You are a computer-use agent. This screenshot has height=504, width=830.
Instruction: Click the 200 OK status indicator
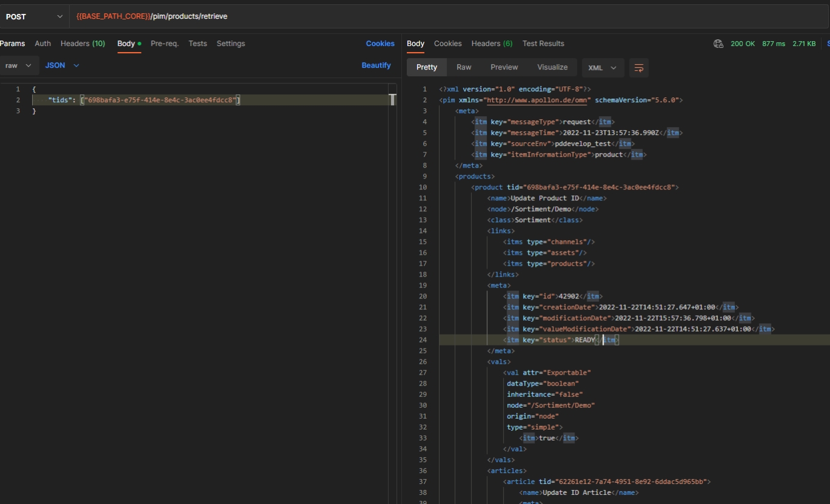[x=742, y=44]
